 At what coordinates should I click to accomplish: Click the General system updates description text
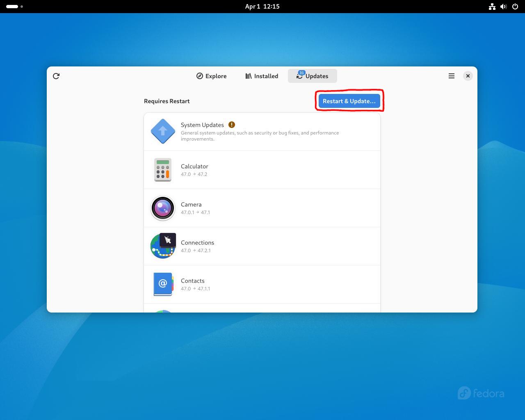click(260, 136)
